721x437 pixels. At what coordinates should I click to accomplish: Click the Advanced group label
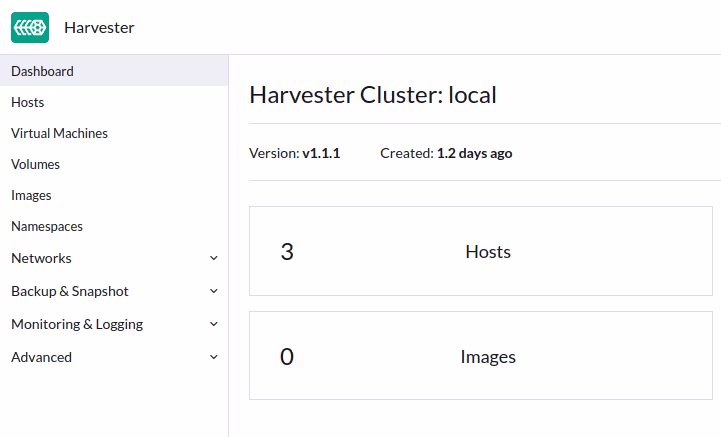(x=41, y=357)
